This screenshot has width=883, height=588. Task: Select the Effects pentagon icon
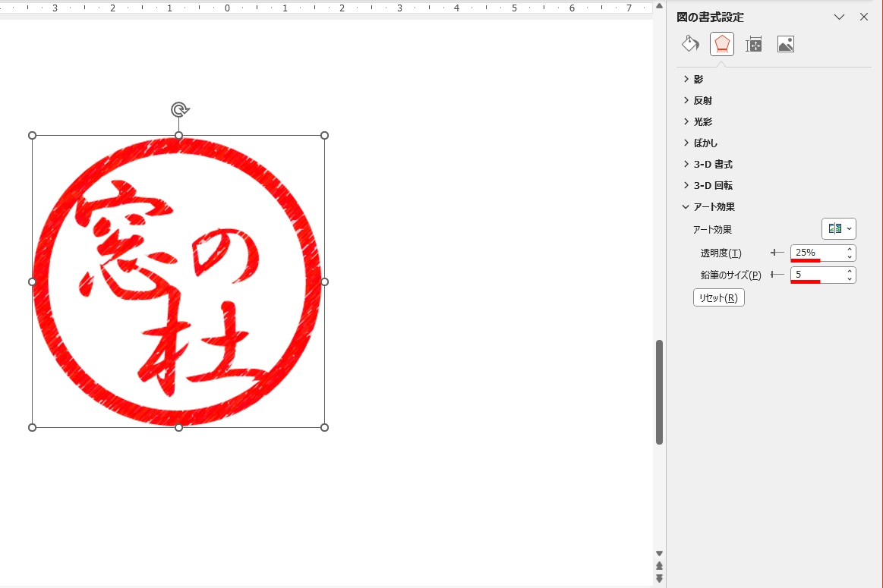pyautogui.click(x=721, y=44)
